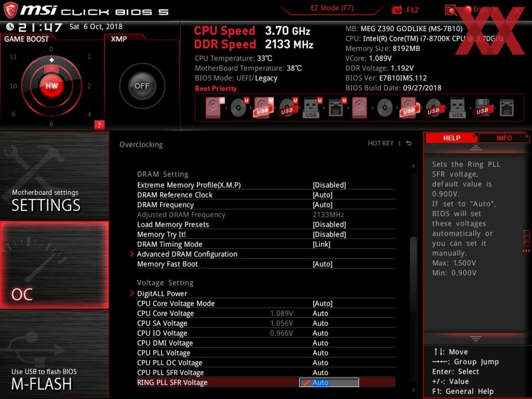Open the DRAM Frequency [Auto] dropdown
This screenshot has height=399, width=532.
[323, 205]
